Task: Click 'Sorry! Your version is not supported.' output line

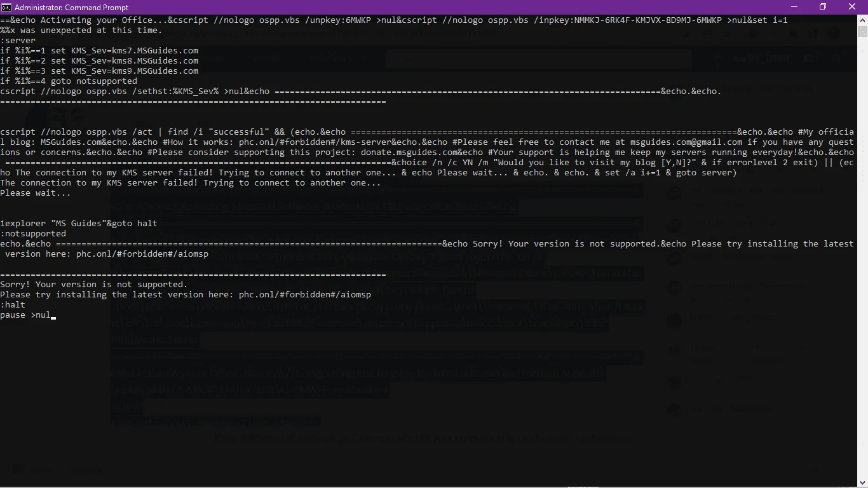Action: 94,285
